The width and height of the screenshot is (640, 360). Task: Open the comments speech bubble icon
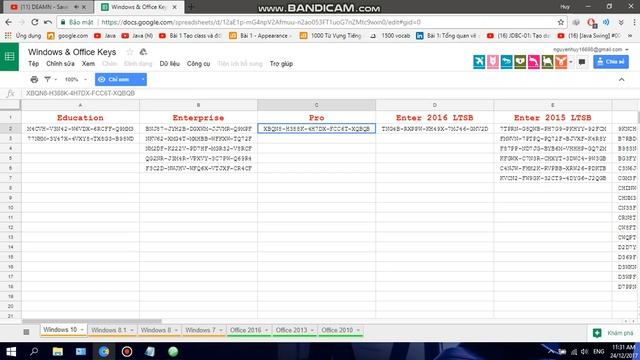[582, 62]
